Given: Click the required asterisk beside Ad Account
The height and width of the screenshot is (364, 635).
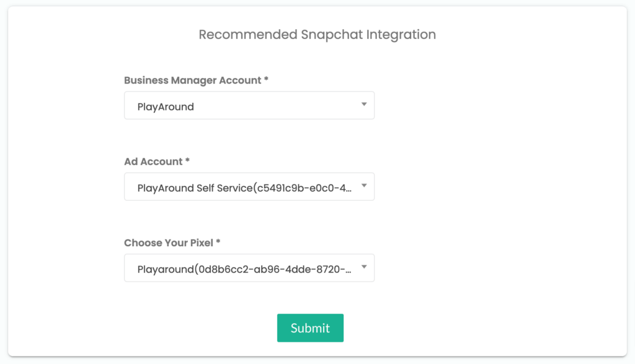Looking at the screenshot, I should coord(187,160).
